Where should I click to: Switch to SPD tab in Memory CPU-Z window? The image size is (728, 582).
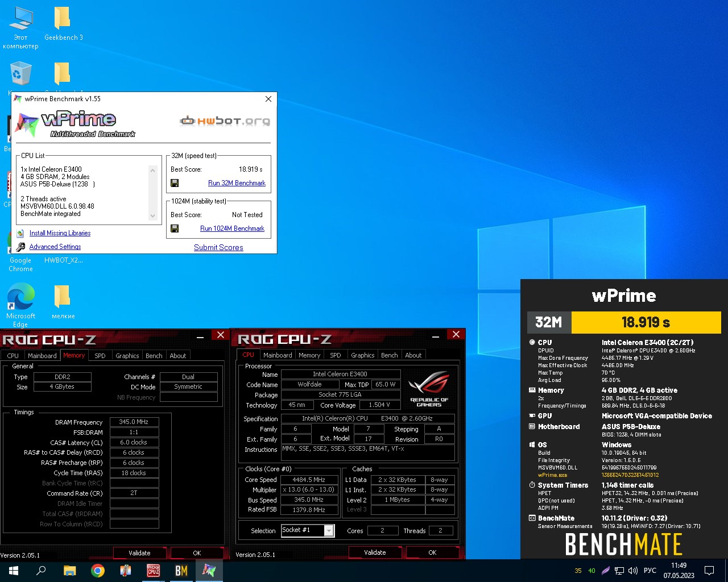(x=100, y=356)
